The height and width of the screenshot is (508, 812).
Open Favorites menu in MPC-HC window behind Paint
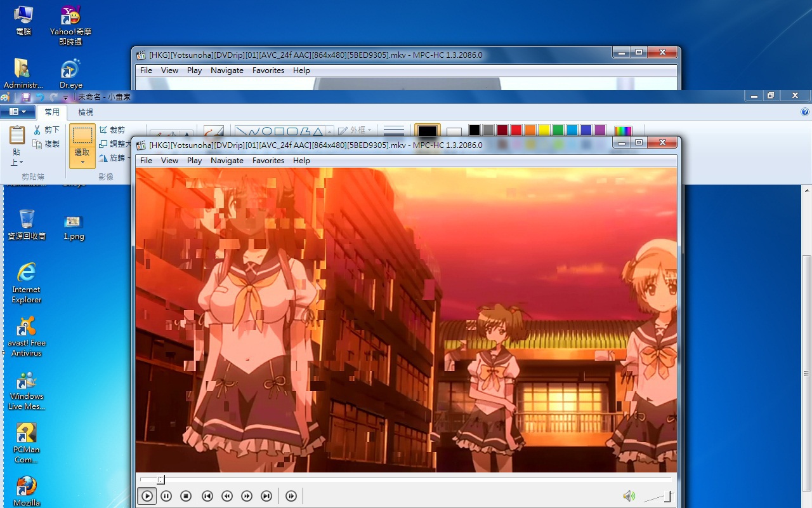point(268,70)
